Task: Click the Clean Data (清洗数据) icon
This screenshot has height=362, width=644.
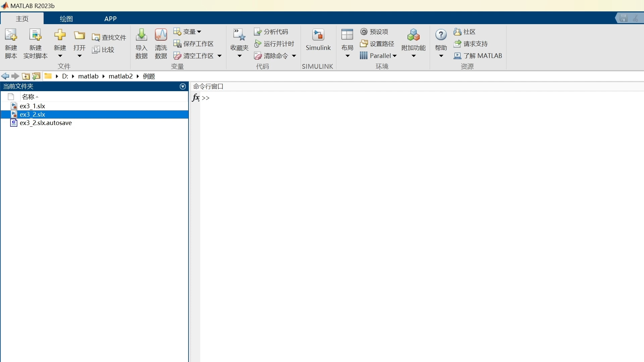Action: pyautogui.click(x=161, y=35)
